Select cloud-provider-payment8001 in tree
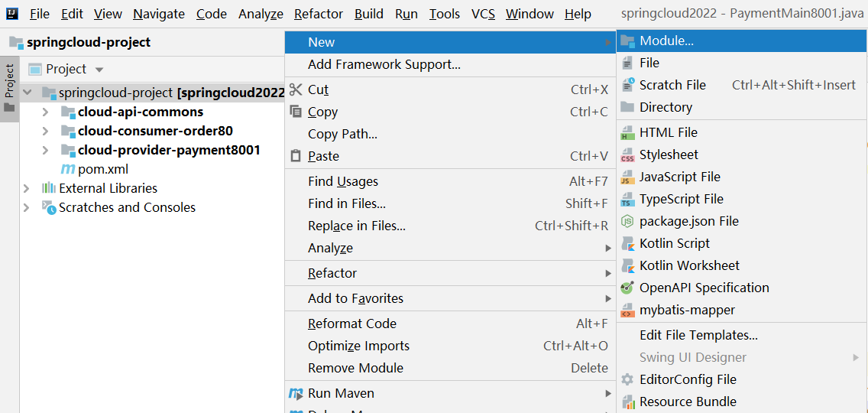Screen dimensions: 868x413 [x=169, y=150]
